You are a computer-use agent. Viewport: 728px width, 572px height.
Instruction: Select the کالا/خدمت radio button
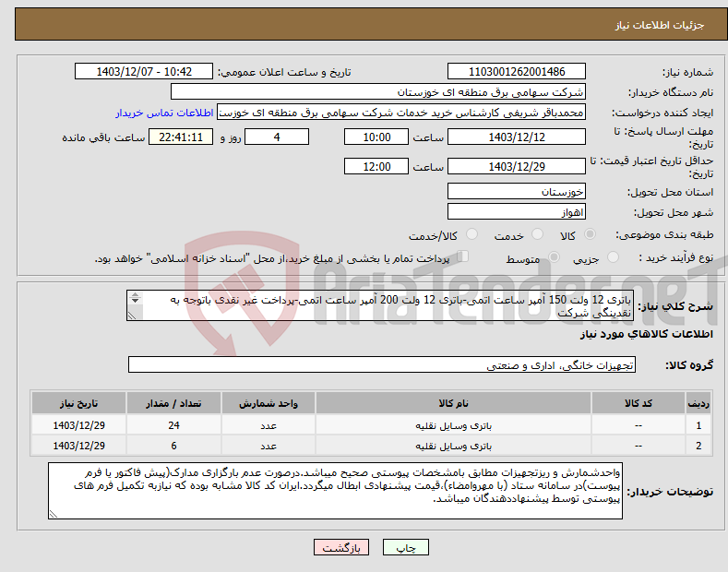(471, 234)
